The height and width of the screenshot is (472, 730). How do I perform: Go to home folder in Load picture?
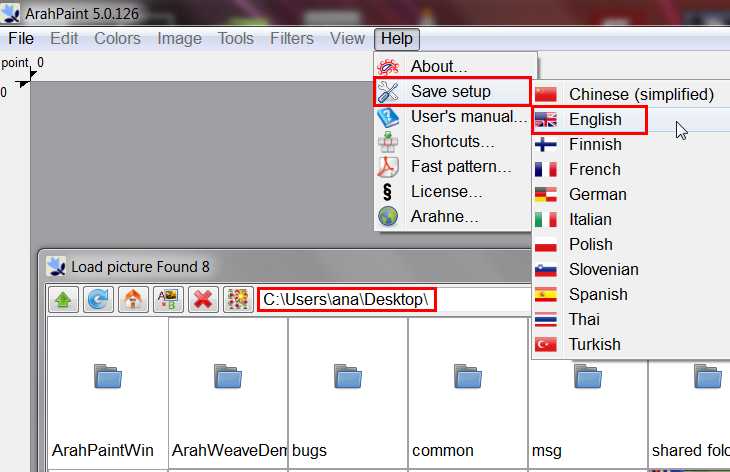tap(133, 299)
